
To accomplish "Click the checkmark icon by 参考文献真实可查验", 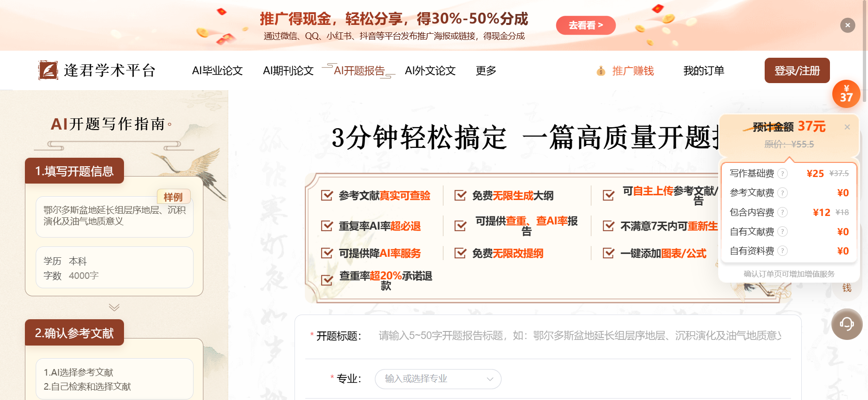I will [327, 195].
